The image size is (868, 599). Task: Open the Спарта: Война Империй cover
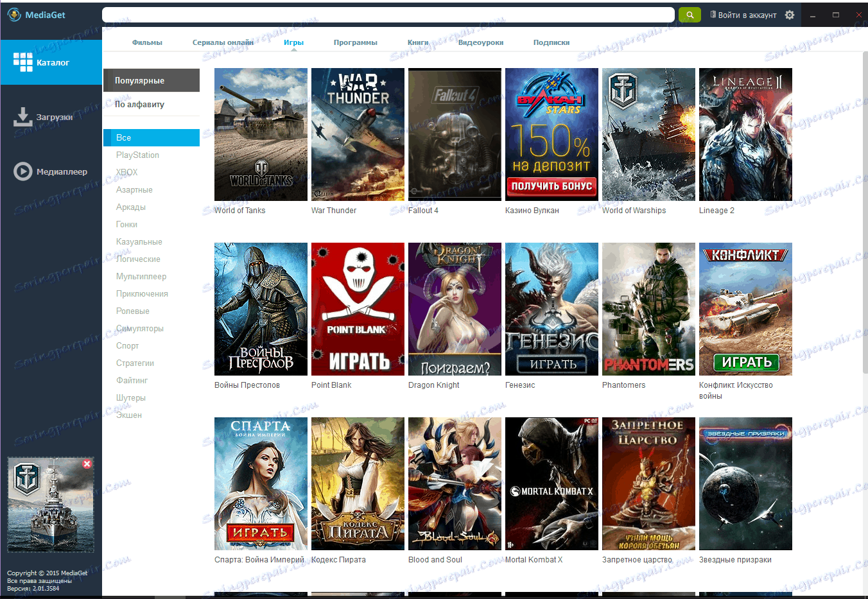coord(261,483)
